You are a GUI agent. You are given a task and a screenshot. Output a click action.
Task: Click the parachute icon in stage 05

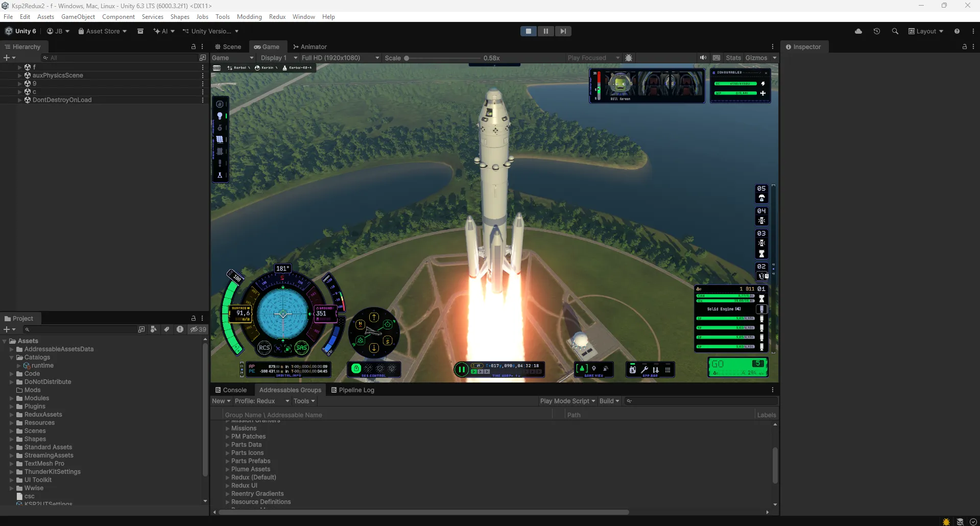pos(761,198)
